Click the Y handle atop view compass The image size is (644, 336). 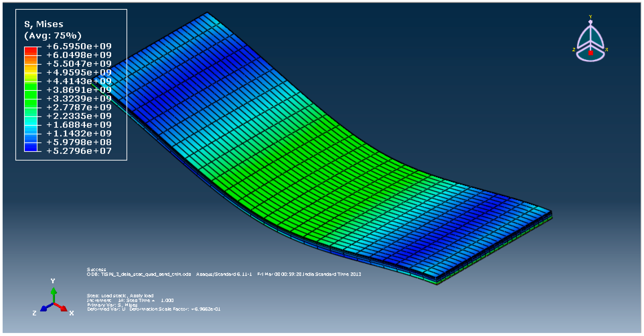(x=590, y=22)
